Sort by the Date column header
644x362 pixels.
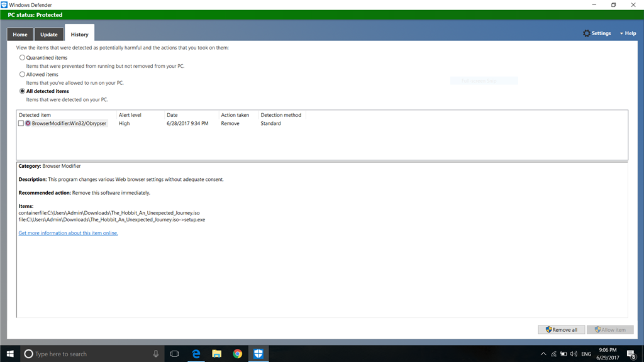pyautogui.click(x=172, y=115)
